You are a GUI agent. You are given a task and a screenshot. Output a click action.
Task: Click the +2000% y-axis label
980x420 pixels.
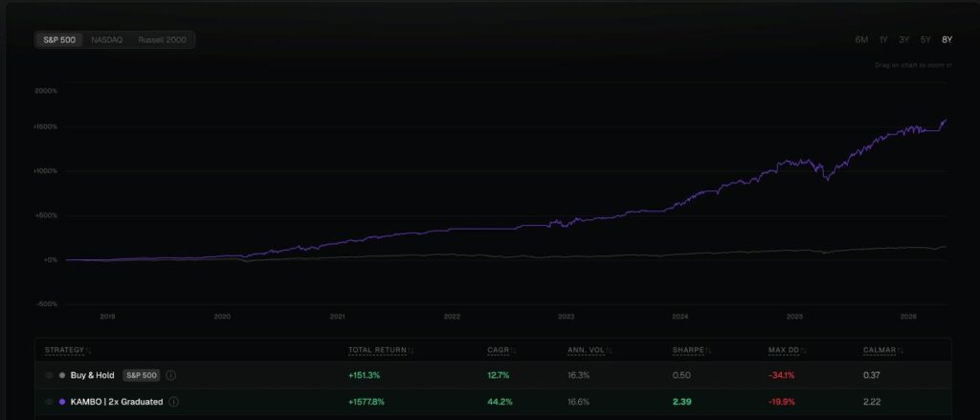46,91
